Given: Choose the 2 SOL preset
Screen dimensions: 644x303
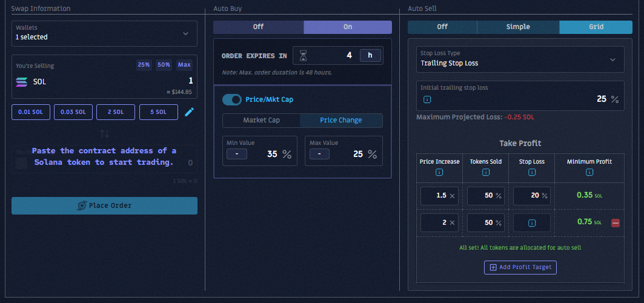Looking at the screenshot, I should 116,112.
